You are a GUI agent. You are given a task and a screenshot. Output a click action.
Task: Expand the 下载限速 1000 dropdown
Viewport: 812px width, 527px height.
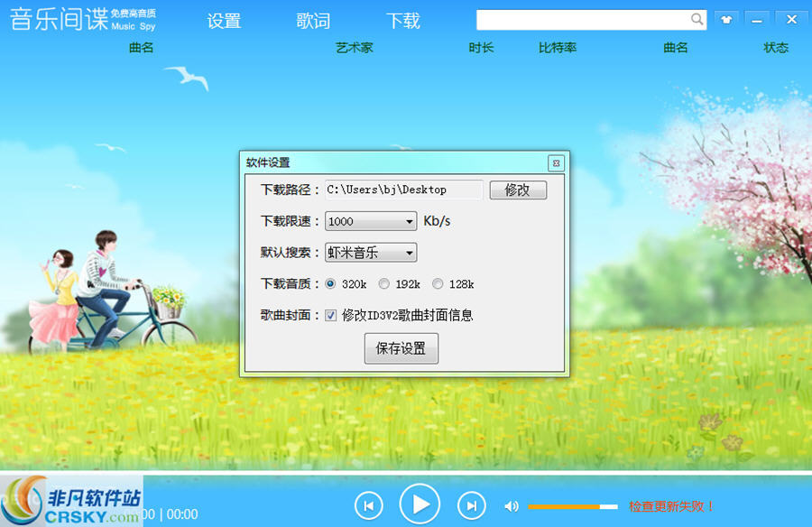371,221
